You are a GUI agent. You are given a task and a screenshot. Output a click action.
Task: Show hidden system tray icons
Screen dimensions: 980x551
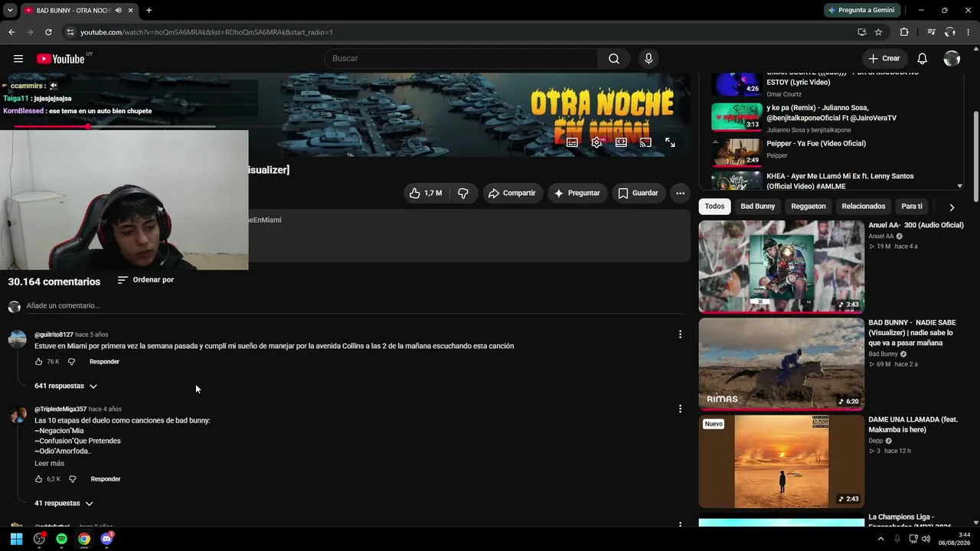point(880,539)
